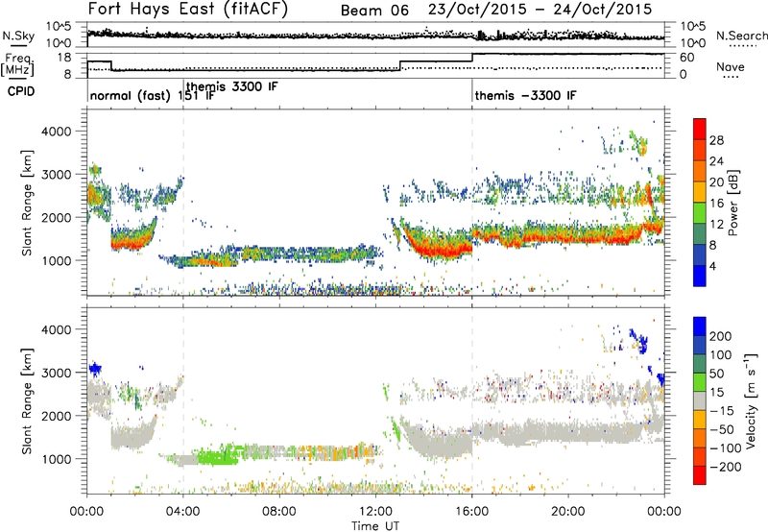This screenshot has width=768, height=532.
Task: Click the 'Power [dB]' color bar title
Action: click(x=732, y=203)
